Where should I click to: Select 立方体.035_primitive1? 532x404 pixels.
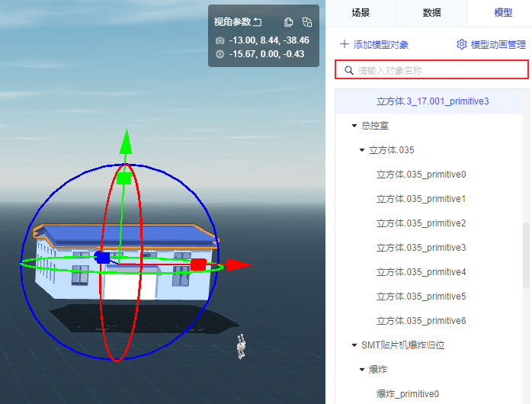(421, 199)
